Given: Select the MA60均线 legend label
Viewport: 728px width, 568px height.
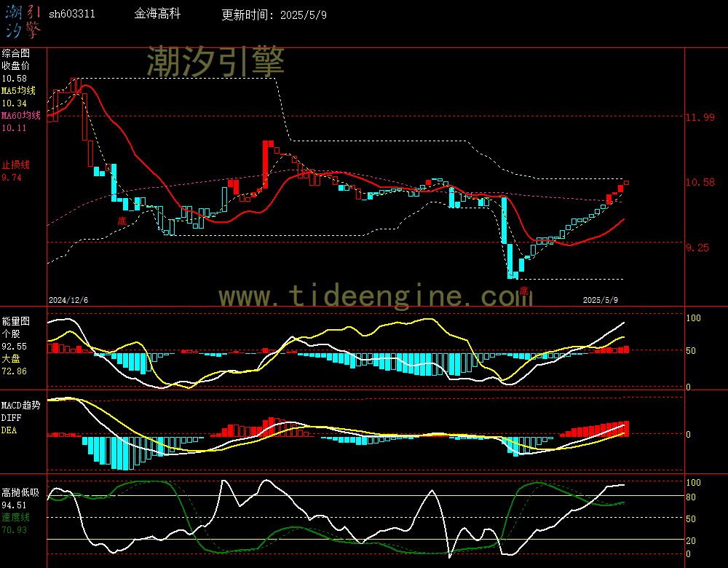Looking at the screenshot, I should click(21, 115).
